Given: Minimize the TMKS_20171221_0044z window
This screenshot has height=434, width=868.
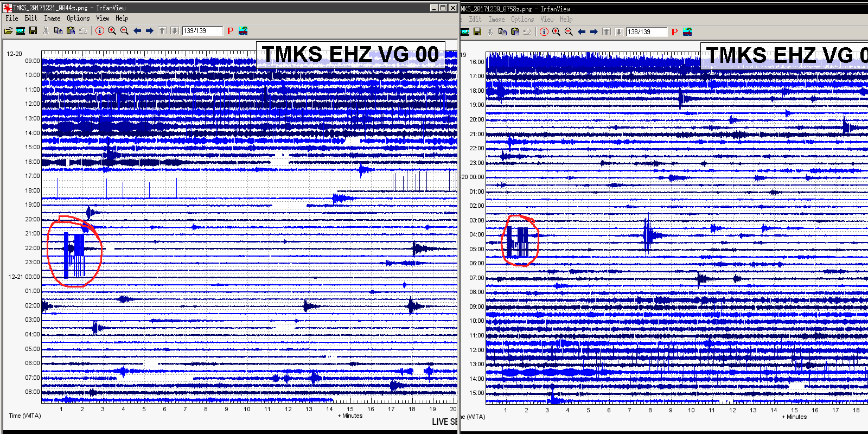Looking at the screenshot, I should point(434,8).
